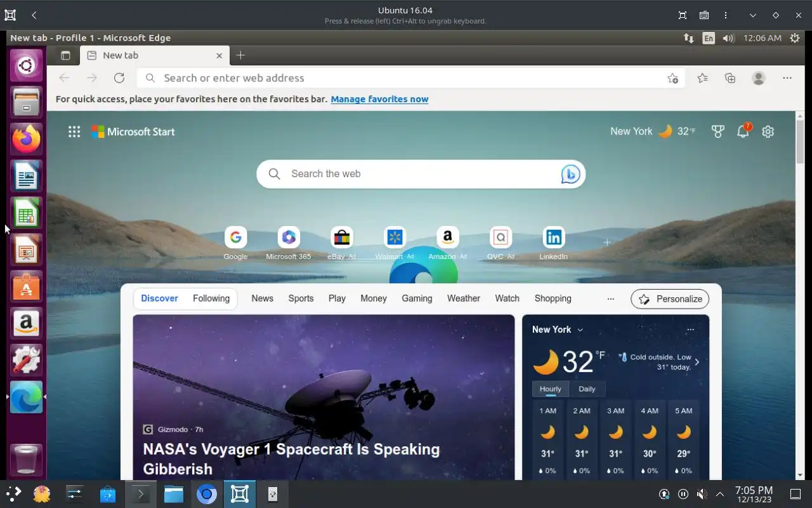
Task: Open the Sports tab
Action: pos(301,298)
